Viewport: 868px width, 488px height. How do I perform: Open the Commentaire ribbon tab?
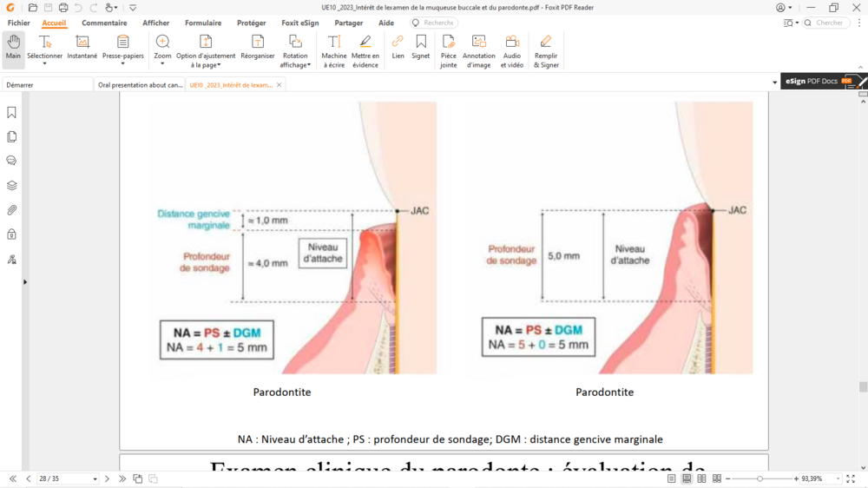(x=104, y=23)
